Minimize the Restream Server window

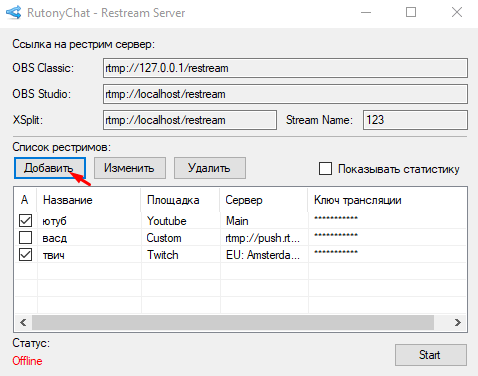point(366,13)
